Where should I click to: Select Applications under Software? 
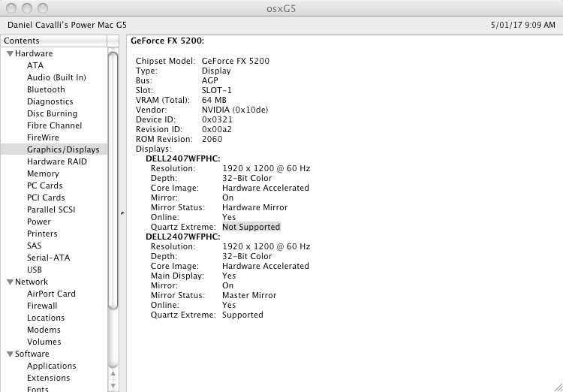[51, 366]
